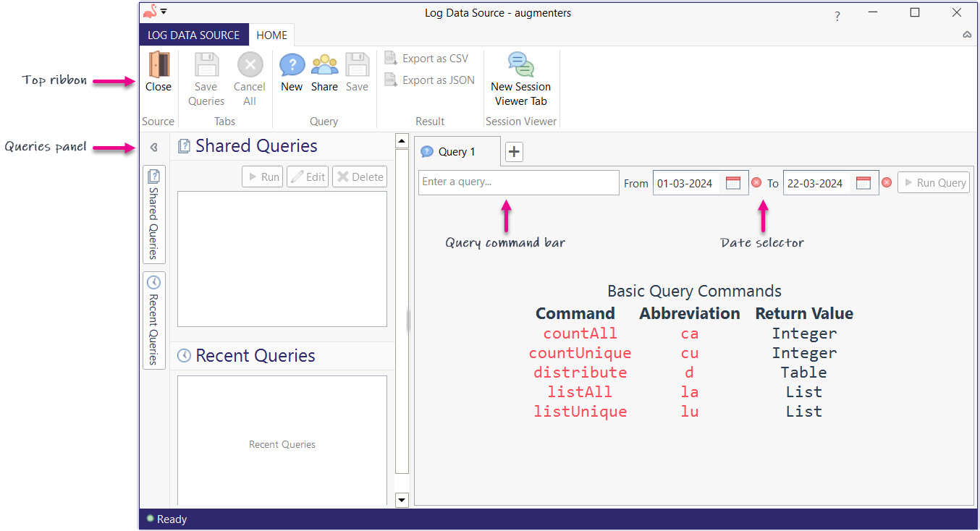The height and width of the screenshot is (531, 980).
Task: Add a new query tab with plus button
Action: point(514,152)
